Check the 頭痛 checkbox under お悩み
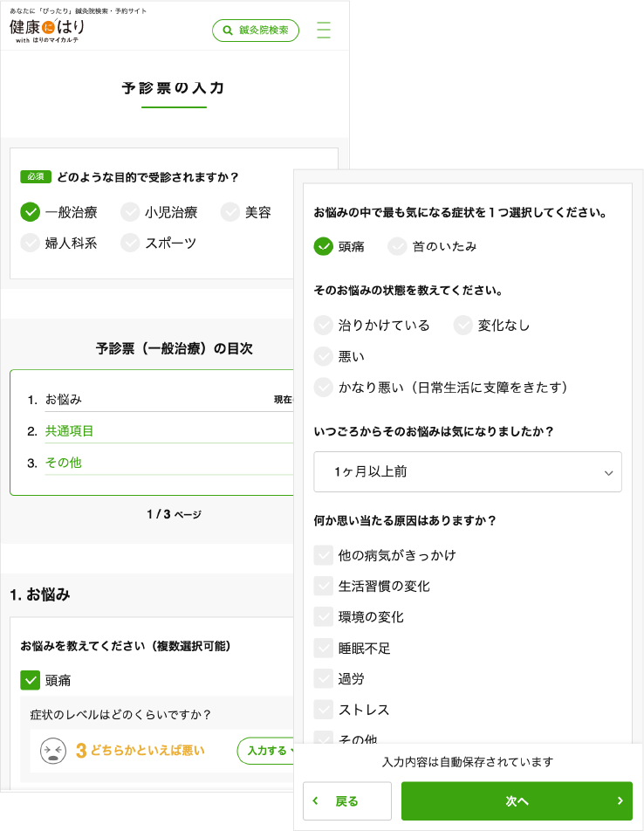This screenshot has width=644, height=831. pyautogui.click(x=31, y=680)
